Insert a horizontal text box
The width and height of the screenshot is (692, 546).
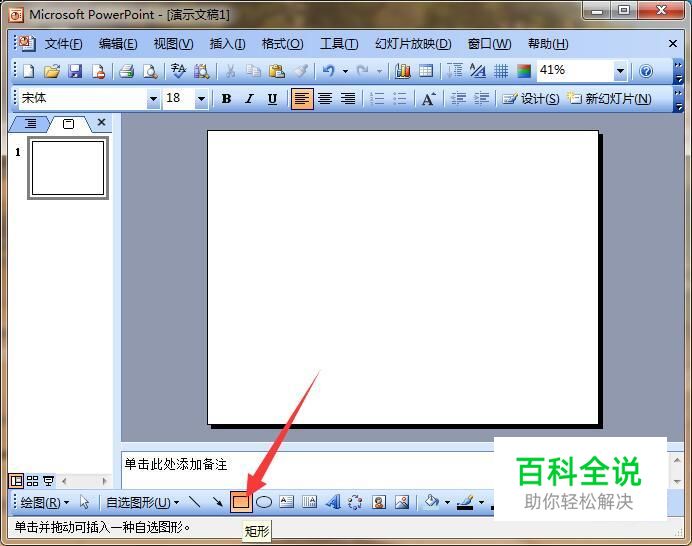coord(287,502)
